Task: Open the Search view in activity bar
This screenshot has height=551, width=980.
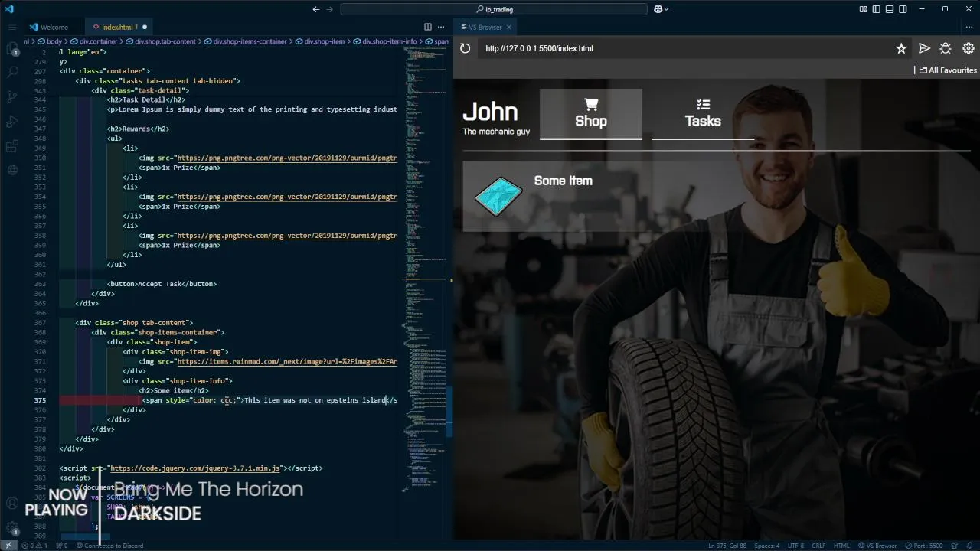Action: click(x=12, y=72)
